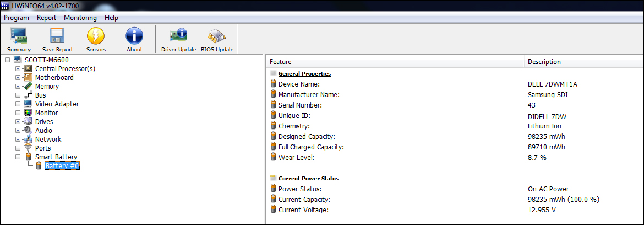Viewport: 644px width, 225px height.
Task: Click the Motherboard tree icon
Action: point(28,77)
